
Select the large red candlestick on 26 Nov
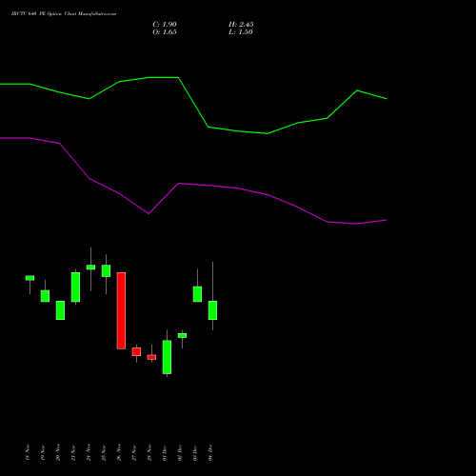click(121, 310)
